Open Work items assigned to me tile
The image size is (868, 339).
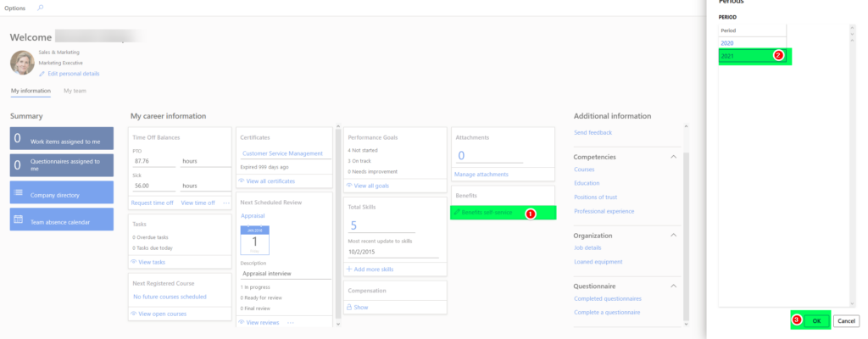61,138
